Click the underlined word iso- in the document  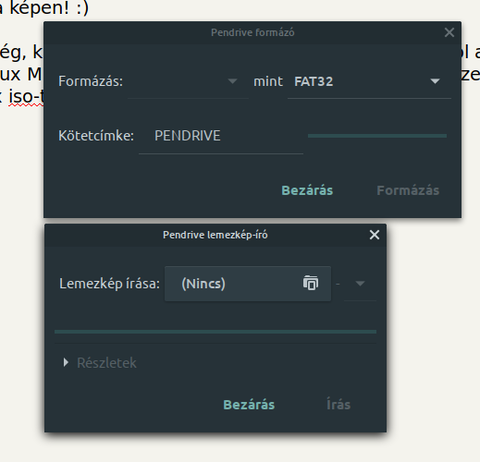[x=26, y=97]
